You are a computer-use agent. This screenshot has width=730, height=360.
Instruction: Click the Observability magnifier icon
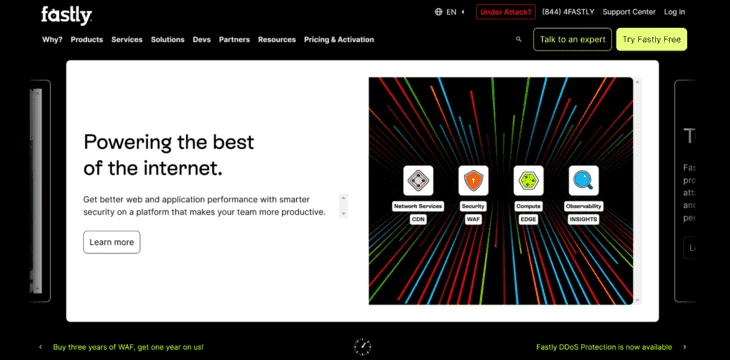click(583, 180)
